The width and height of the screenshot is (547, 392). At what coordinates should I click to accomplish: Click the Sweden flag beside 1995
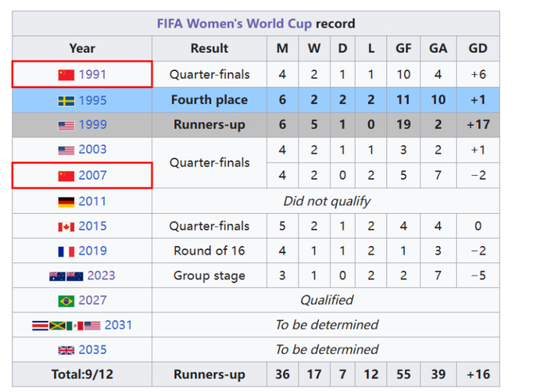point(66,101)
